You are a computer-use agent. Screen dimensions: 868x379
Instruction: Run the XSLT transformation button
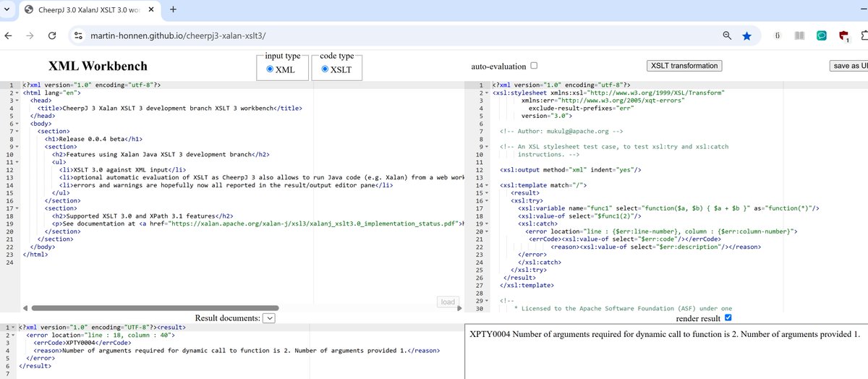684,66
